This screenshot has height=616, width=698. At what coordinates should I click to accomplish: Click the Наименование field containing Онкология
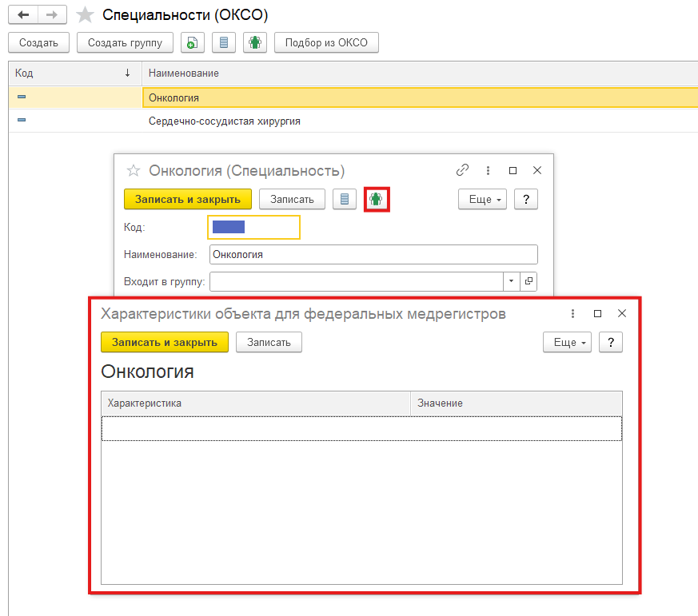[373, 254]
